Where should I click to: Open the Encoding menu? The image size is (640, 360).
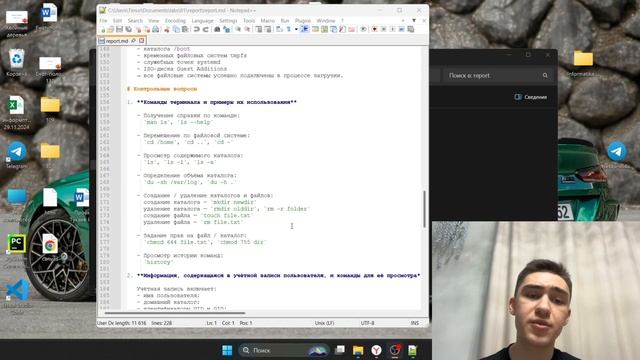click(175, 21)
